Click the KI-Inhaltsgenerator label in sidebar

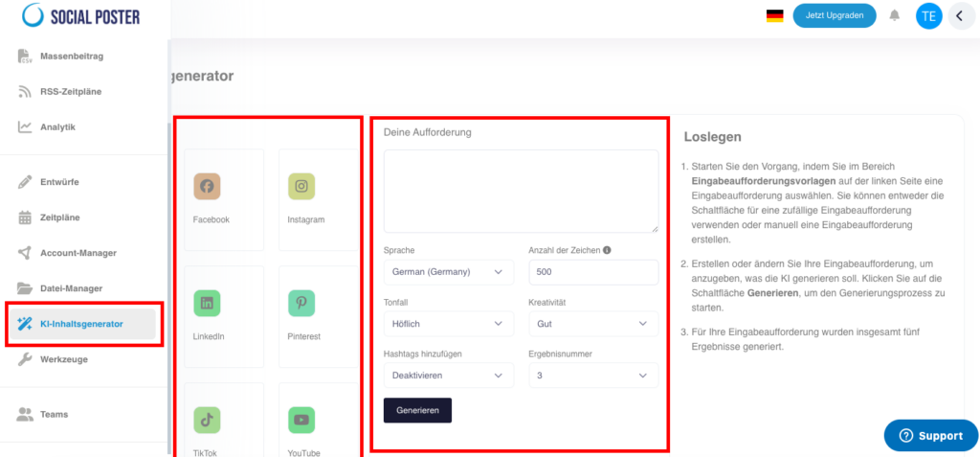tap(81, 324)
